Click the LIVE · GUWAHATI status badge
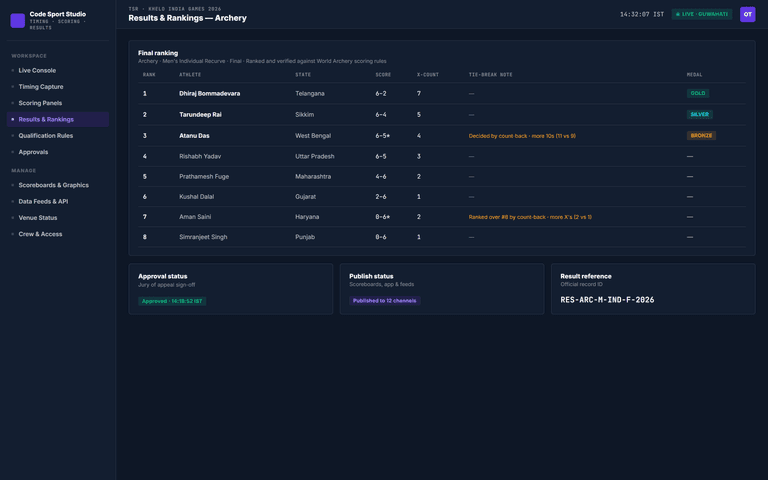Viewport: 768px width, 480px height. pos(701,14)
